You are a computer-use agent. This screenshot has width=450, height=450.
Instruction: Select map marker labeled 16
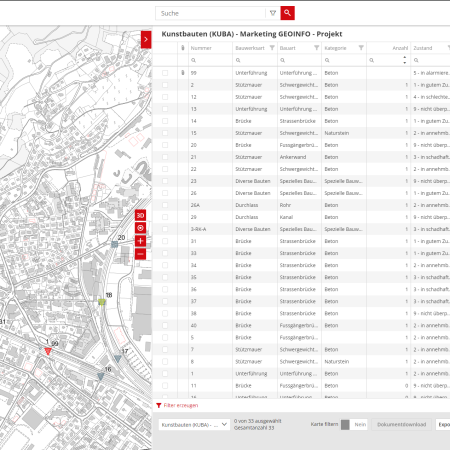coord(101,377)
